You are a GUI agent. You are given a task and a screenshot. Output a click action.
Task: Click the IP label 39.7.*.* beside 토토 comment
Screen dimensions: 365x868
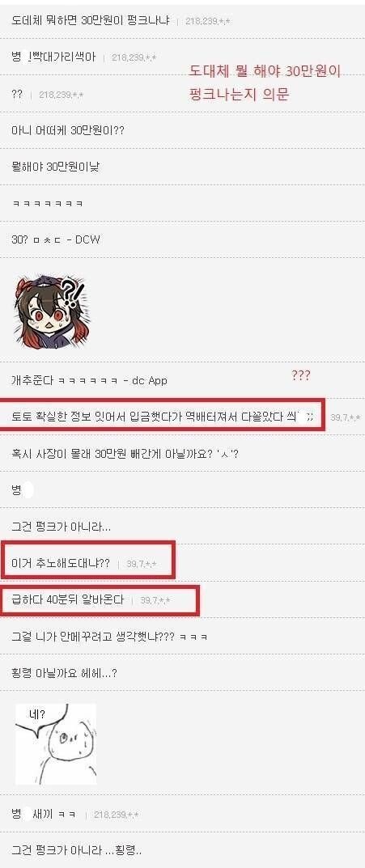[346, 417]
